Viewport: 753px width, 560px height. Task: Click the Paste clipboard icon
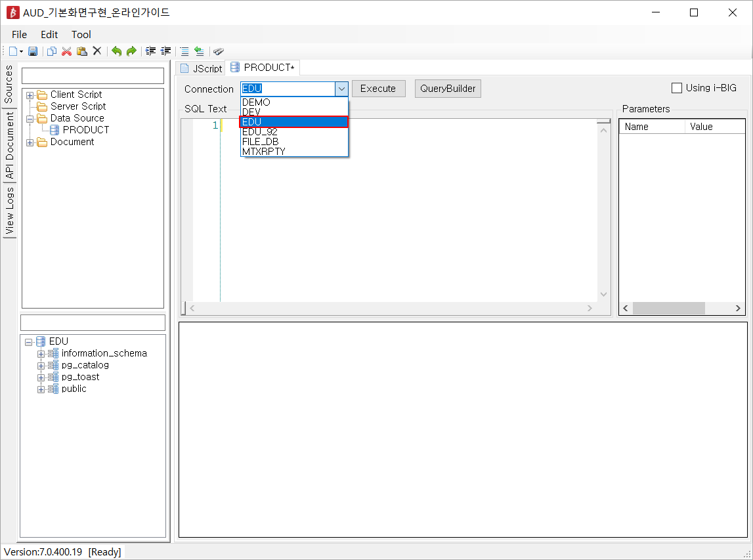(x=82, y=51)
